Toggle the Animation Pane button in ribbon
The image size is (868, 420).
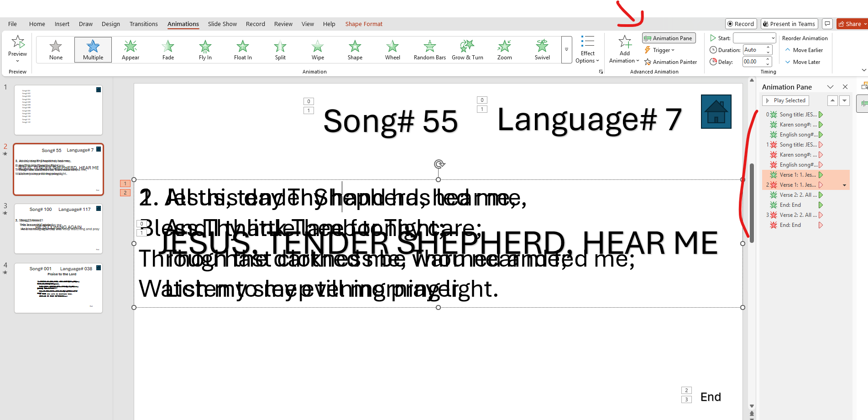point(669,38)
